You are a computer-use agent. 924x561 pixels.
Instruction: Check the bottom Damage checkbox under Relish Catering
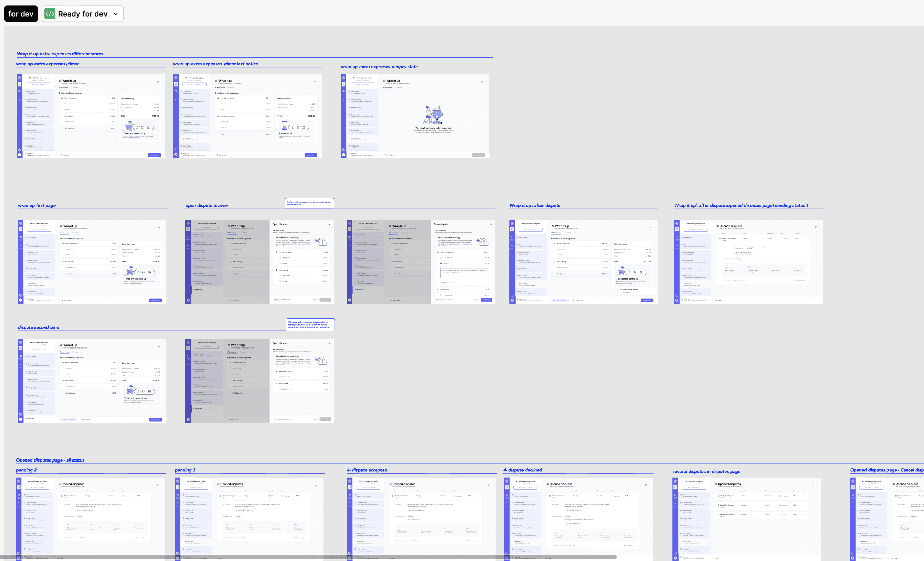[280, 281]
